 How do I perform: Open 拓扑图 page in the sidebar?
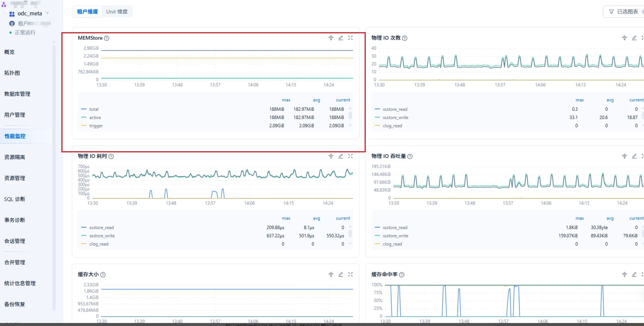(x=12, y=73)
